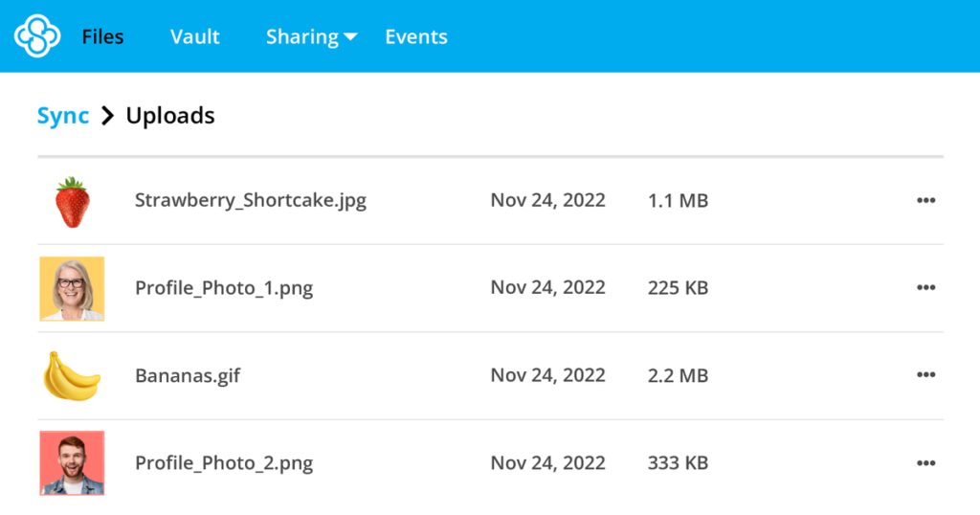Open the Events page
The image size is (980, 515).
click(x=416, y=37)
